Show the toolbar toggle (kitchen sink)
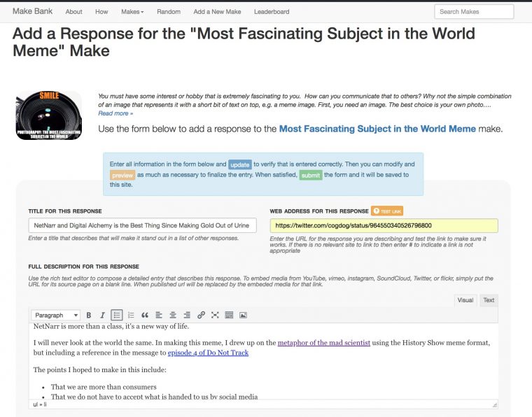The width and height of the screenshot is (532, 417). [229, 316]
